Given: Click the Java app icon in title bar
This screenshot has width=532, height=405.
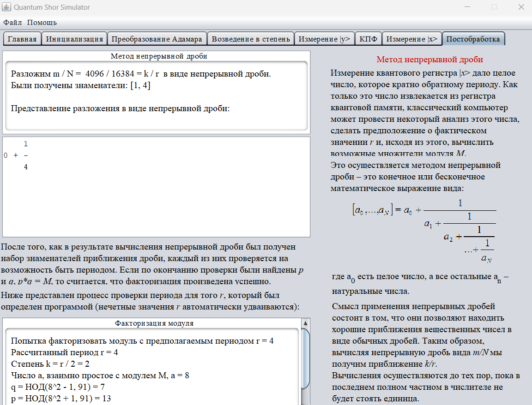Looking at the screenshot, I should (x=6, y=7).
